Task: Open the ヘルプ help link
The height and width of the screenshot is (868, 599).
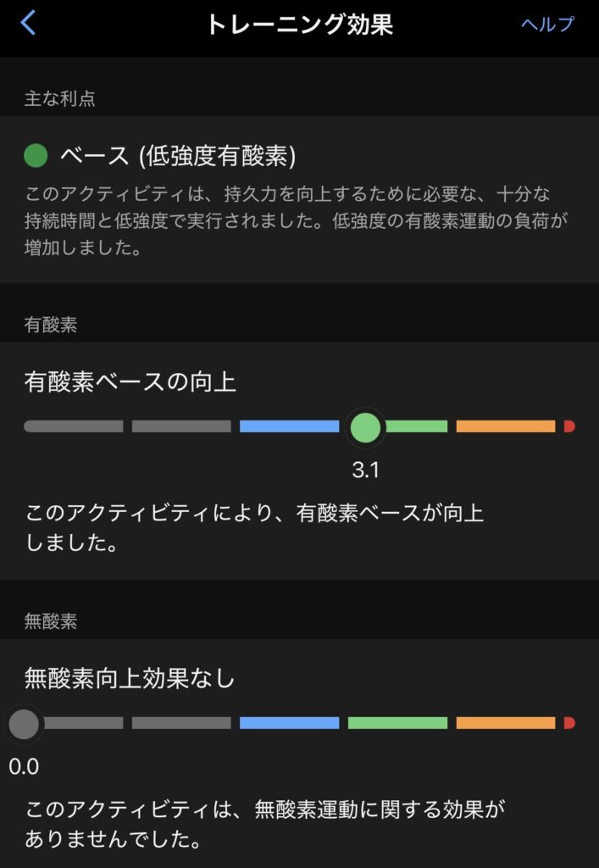Action: click(x=547, y=24)
